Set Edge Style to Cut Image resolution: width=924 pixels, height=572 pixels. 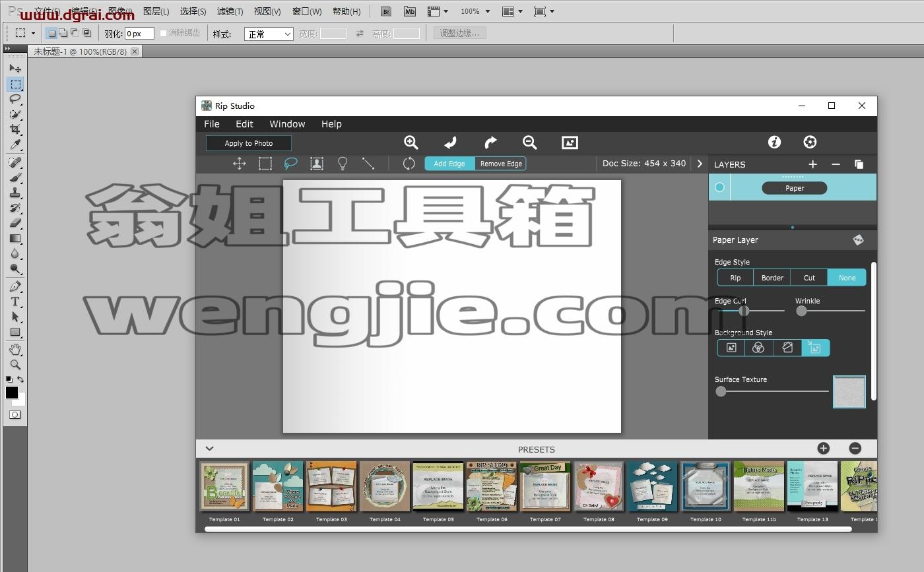(x=809, y=278)
